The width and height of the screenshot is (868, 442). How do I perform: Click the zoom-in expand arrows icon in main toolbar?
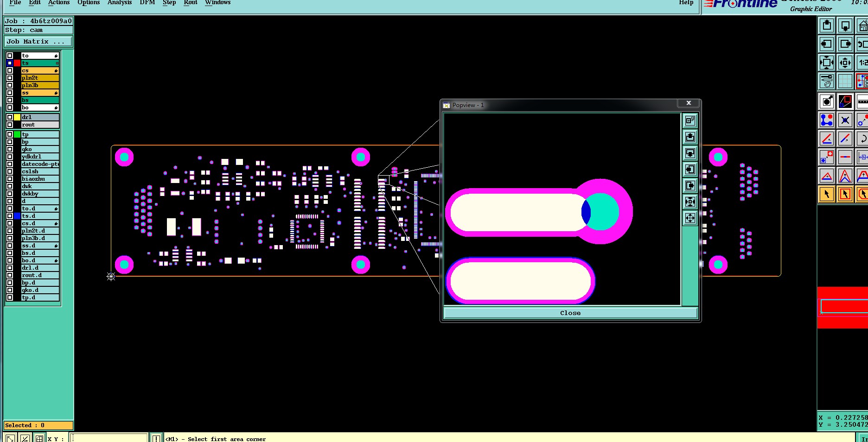827,63
